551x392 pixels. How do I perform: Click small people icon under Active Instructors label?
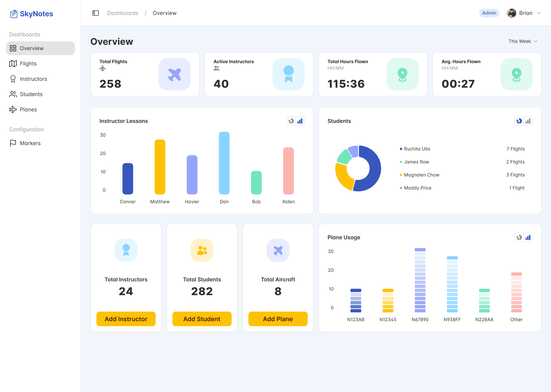[x=217, y=68]
